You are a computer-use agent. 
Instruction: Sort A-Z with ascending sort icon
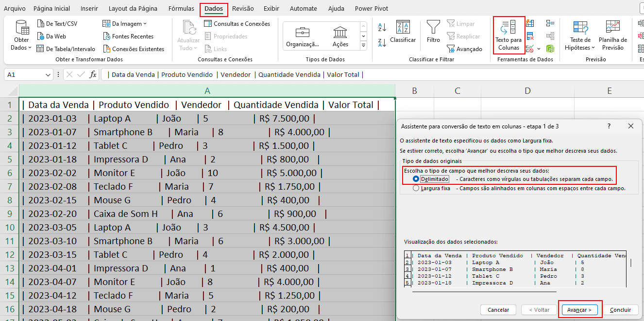(382, 27)
